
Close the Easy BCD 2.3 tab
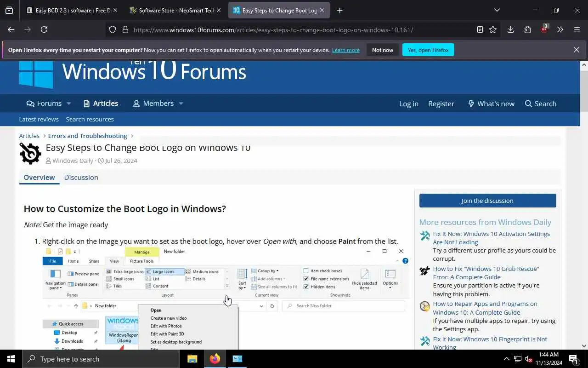click(115, 10)
